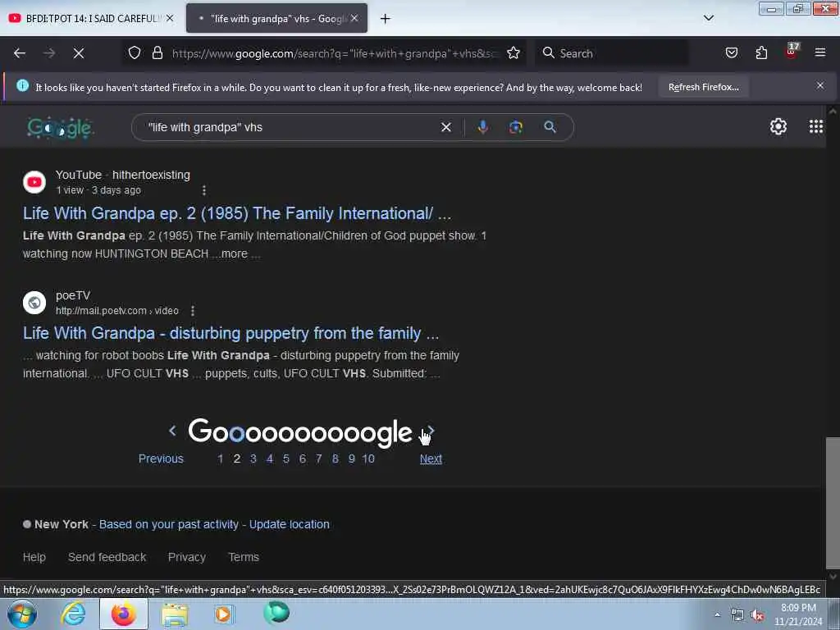This screenshot has height=630, width=840.
Task: Open the Help footer link
Action: tap(34, 557)
